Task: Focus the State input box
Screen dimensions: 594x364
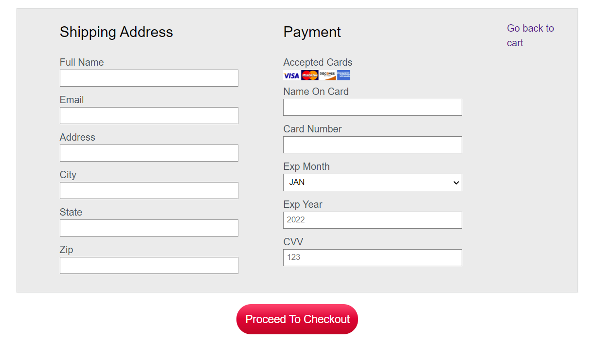Action: point(149,228)
